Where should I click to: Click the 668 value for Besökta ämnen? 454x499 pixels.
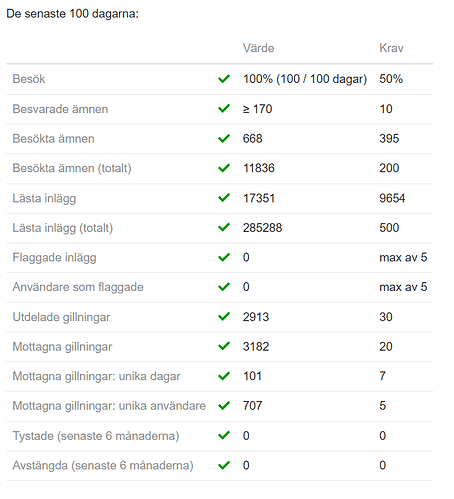pyautogui.click(x=252, y=138)
